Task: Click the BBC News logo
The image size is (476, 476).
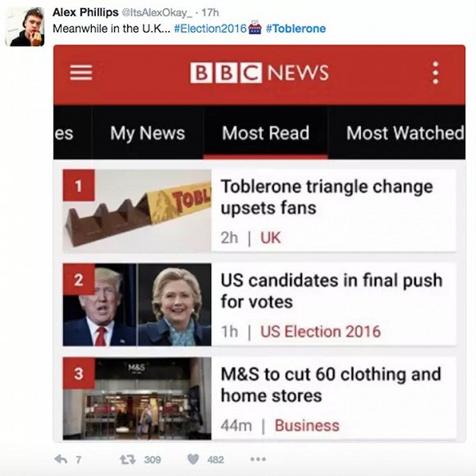Action: (259, 73)
